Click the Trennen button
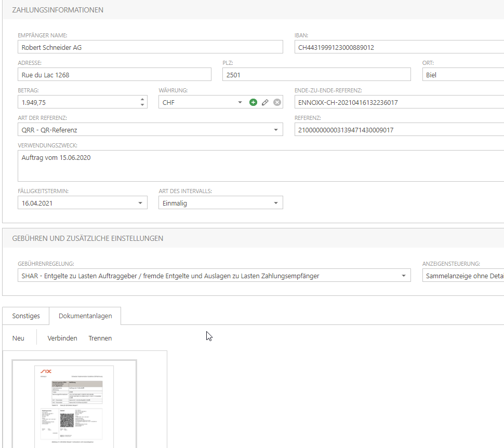504x448 pixels. click(100, 338)
